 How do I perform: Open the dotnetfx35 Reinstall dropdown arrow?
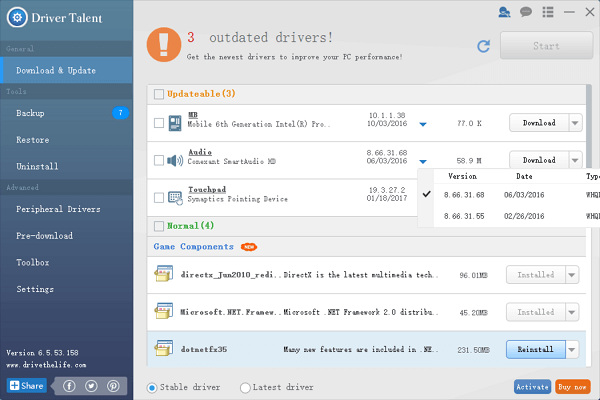[572, 349]
